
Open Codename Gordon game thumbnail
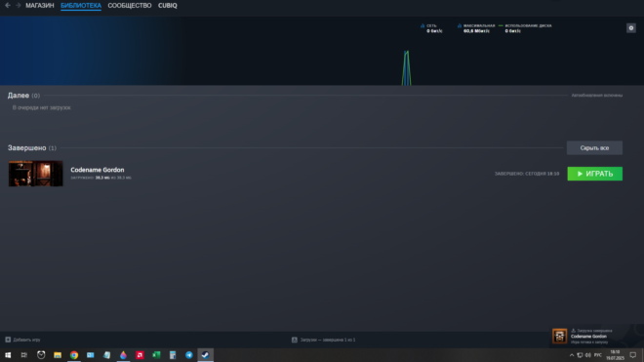[36, 174]
